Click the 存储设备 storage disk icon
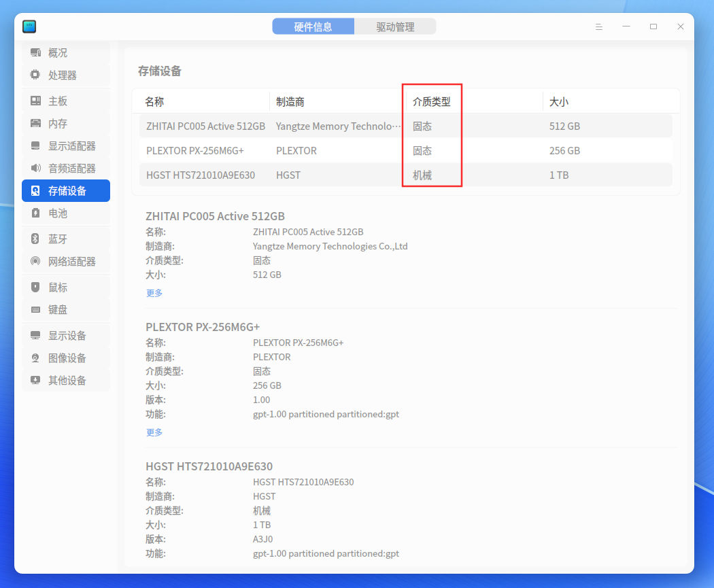The height and width of the screenshot is (588, 714). pos(35,191)
